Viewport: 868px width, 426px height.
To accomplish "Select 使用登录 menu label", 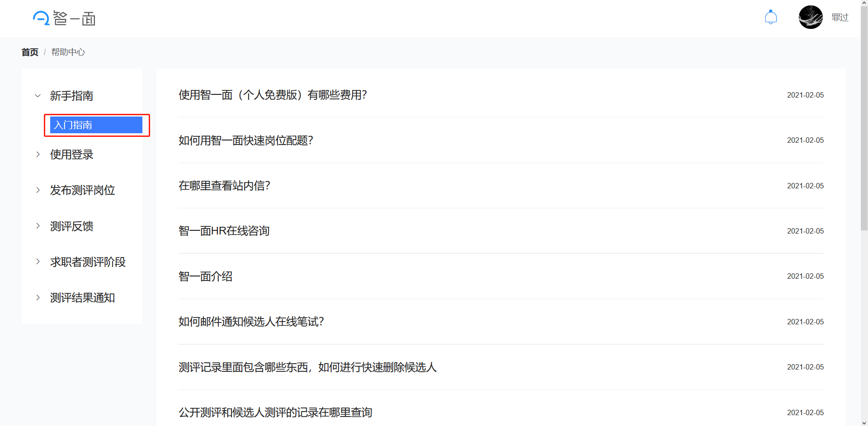I will point(71,154).
